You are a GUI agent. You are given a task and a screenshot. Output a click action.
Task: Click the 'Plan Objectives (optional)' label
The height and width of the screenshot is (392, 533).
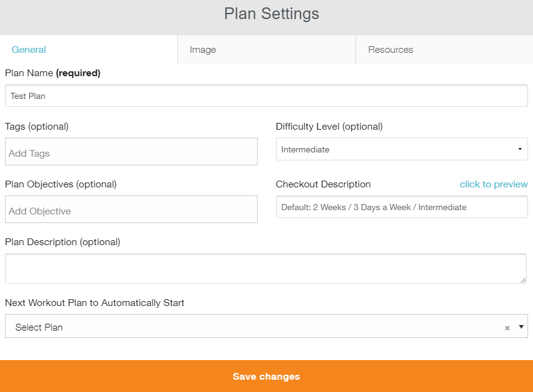pos(61,184)
